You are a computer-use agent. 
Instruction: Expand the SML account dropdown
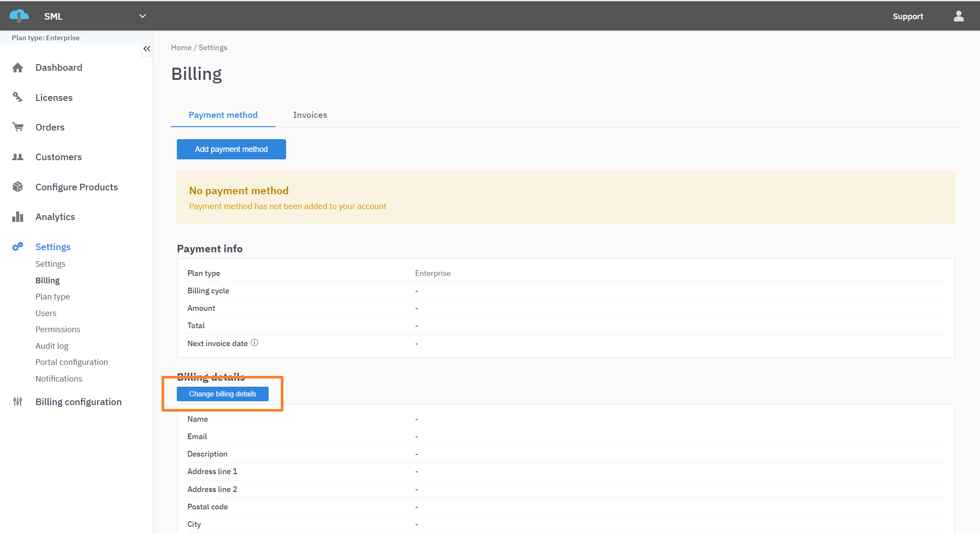[x=142, y=16]
